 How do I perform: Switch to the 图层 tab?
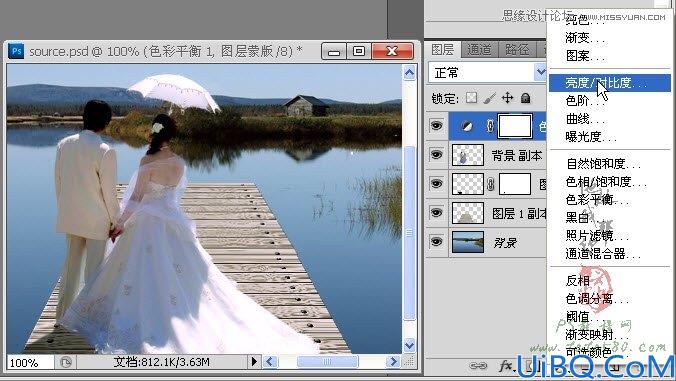(x=443, y=50)
